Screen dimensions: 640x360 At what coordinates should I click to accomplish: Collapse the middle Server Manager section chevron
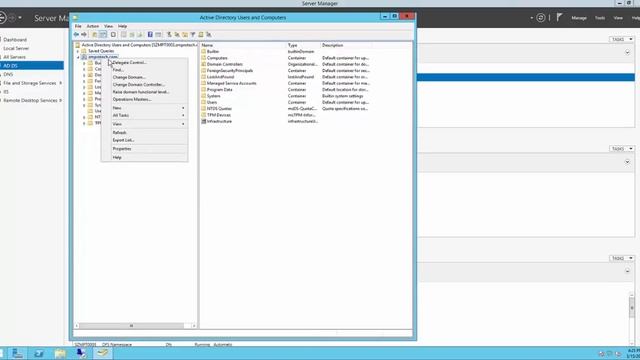pos(627,162)
